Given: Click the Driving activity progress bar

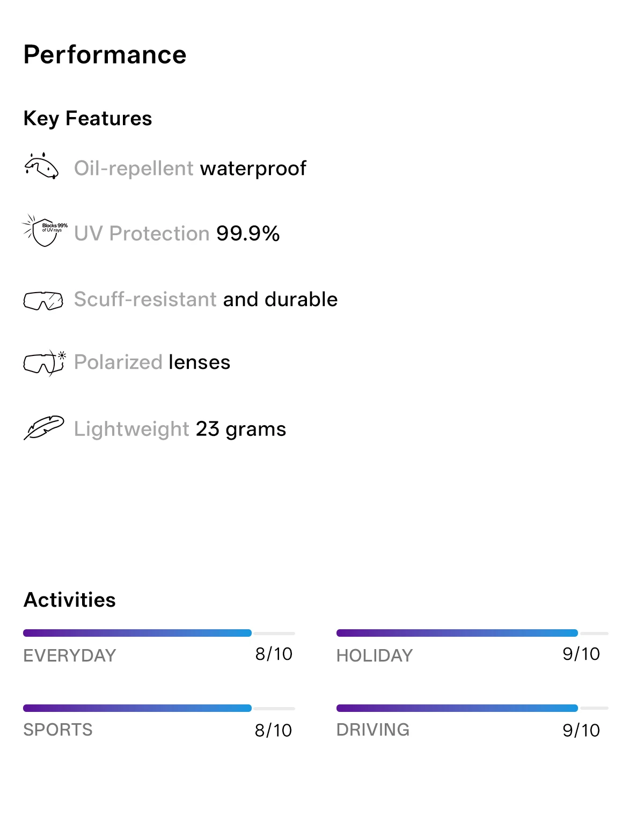Looking at the screenshot, I should [x=472, y=708].
